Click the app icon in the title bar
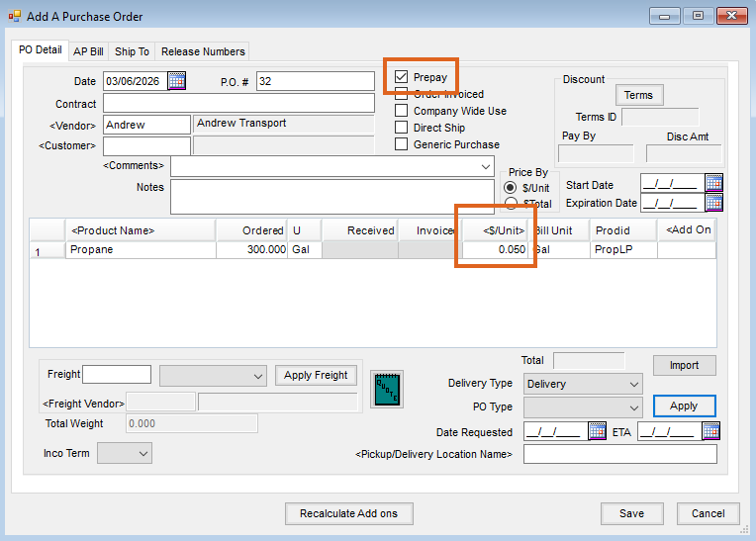756x541 pixels. click(15, 16)
